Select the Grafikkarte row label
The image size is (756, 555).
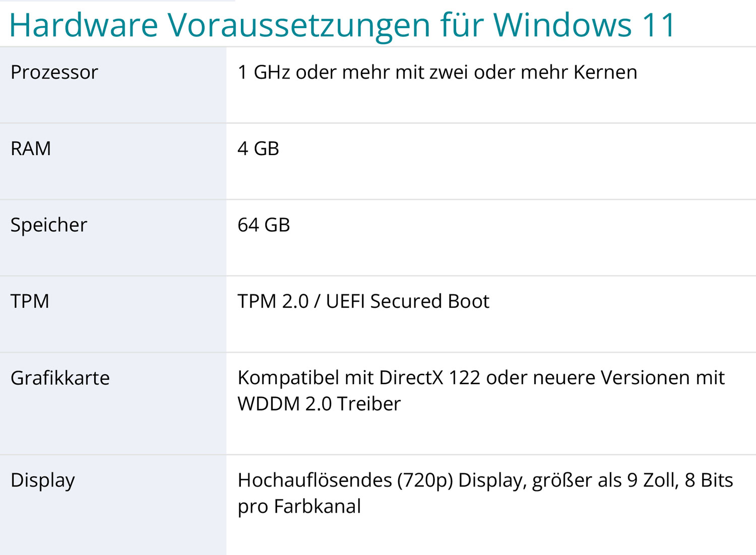[60, 378]
